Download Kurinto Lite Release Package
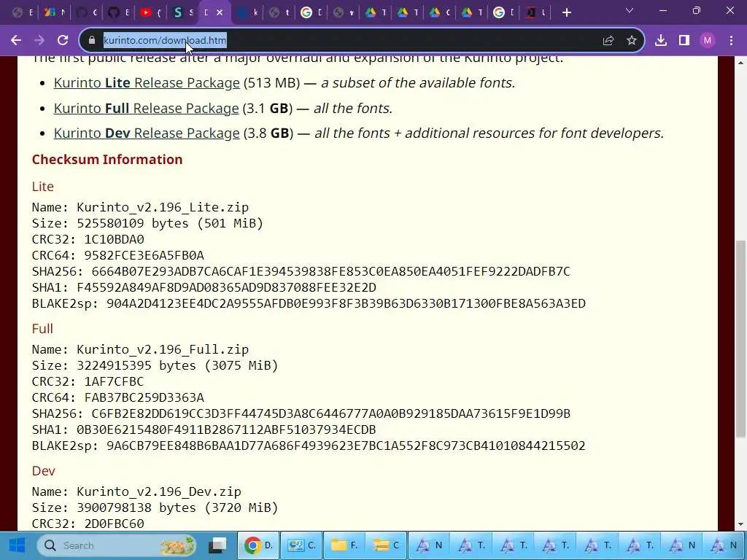This screenshot has height=560, width=747. pyautogui.click(x=147, y=83)
